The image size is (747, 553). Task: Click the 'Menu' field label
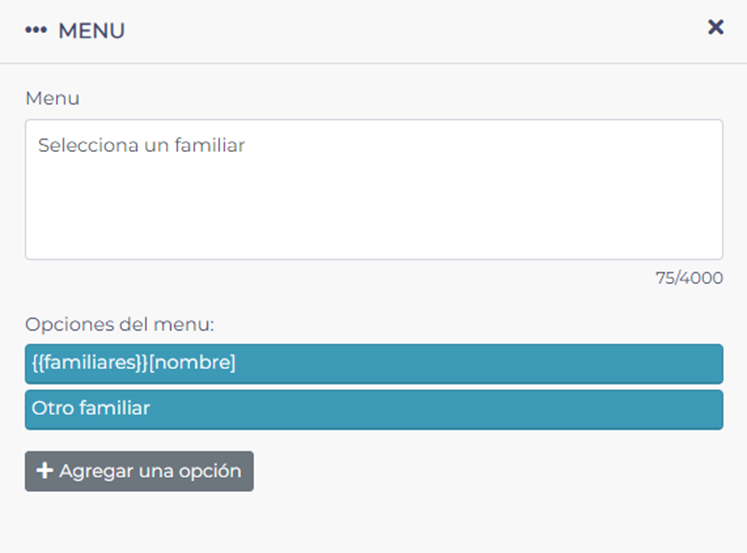[52, 98]
